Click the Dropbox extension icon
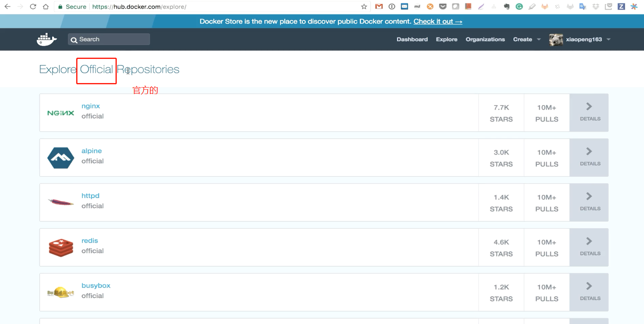The height and width of the screenshot is (324, 644). (x=596, y=7)
